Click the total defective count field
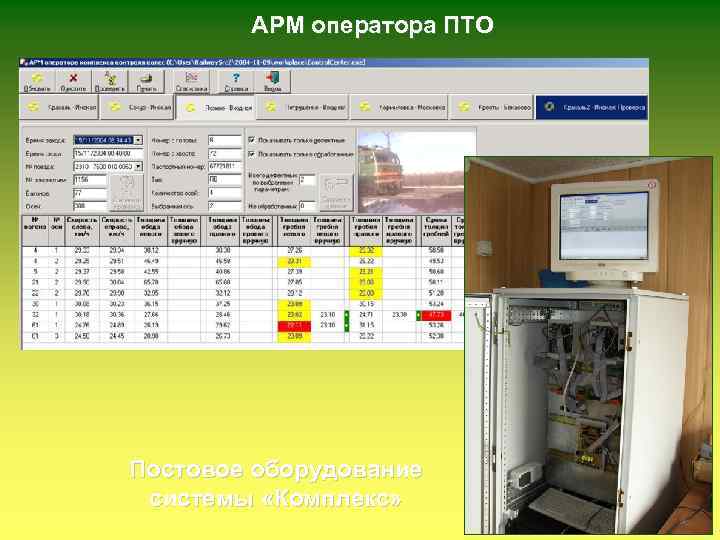The width and height of the screenshot is (720, 540). click(307, 180)
